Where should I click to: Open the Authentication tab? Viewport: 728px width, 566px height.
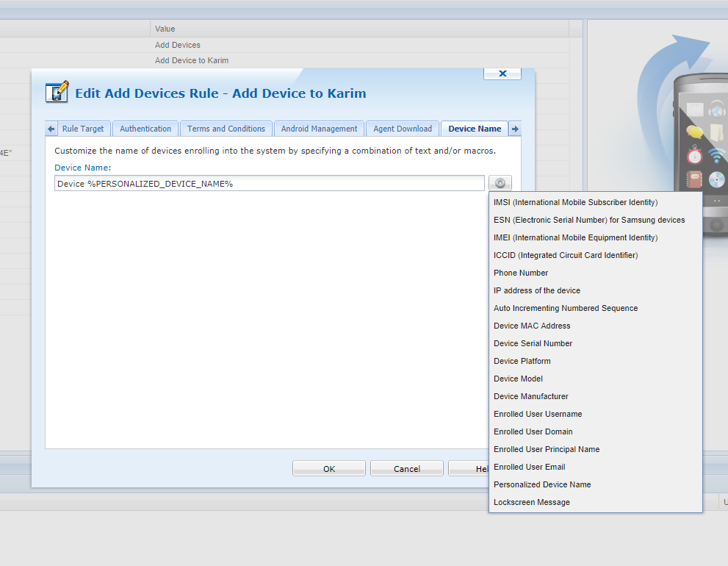click(x=145, y=129)
